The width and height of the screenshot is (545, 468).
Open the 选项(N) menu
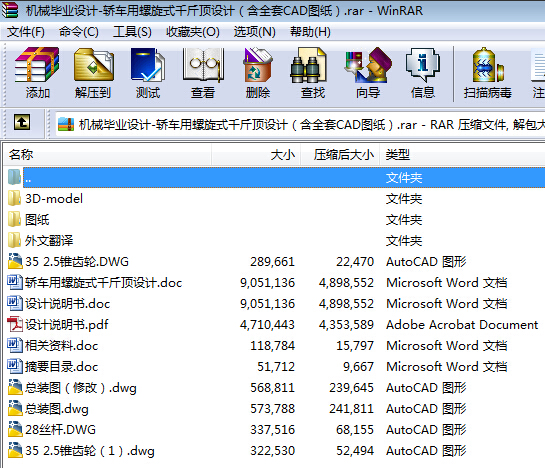coord(255,32)
